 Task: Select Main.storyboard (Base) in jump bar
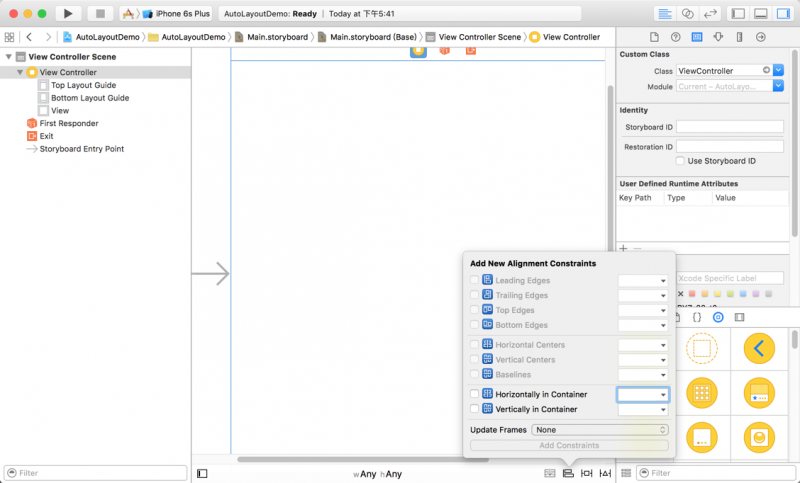pos(366,37)
